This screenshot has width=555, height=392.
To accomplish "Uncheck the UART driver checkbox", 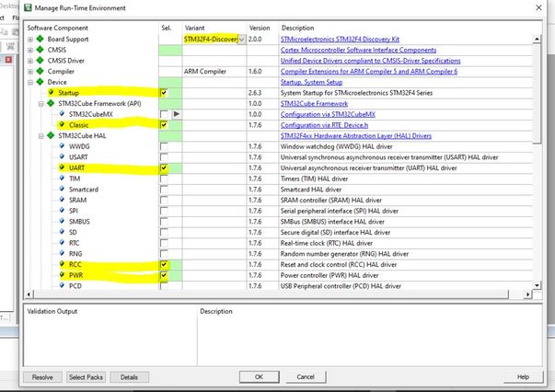I will [x=164, y=167].
